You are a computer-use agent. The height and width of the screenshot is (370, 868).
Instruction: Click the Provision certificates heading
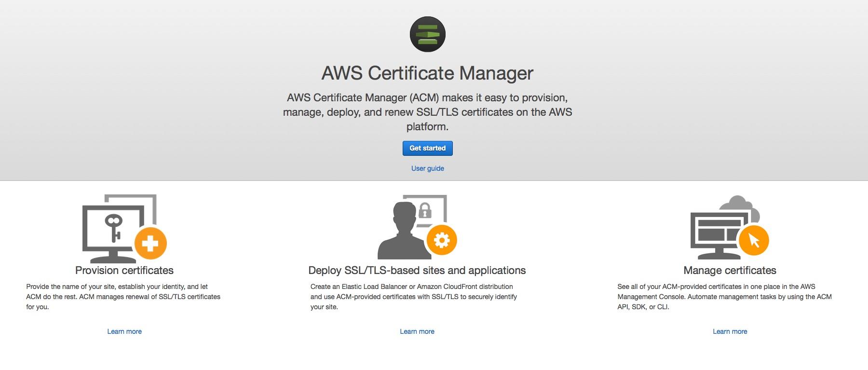click(x=124, y=270)
